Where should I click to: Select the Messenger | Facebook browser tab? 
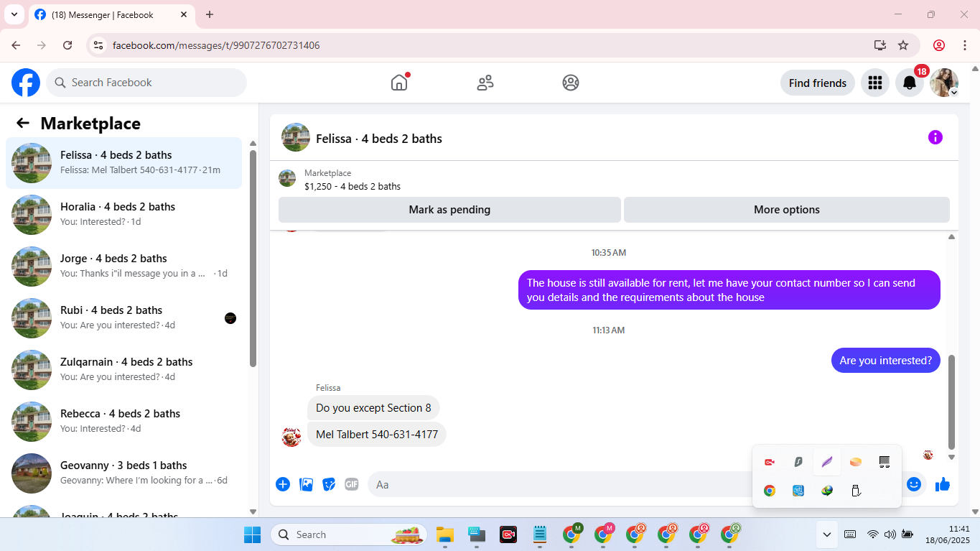click(x=111, y=15)
